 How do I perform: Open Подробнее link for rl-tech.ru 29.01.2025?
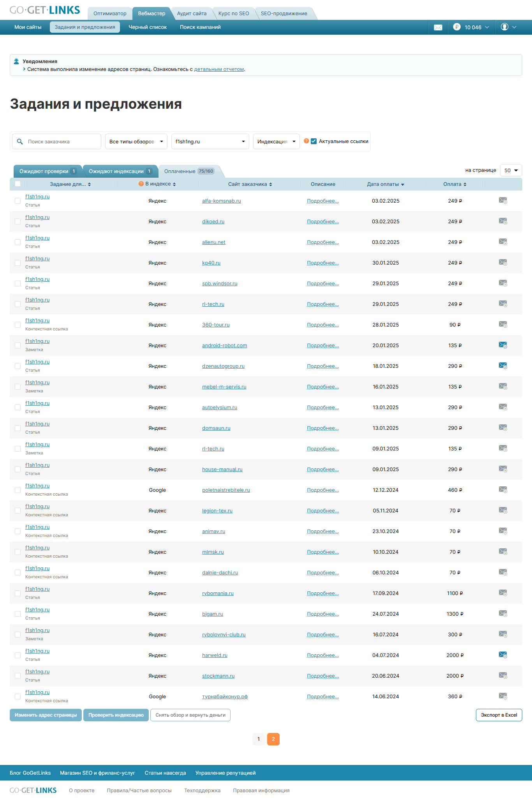(323, 304)
